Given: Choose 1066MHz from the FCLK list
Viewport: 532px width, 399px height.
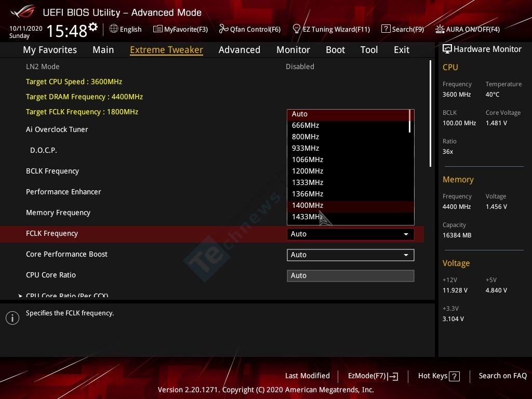Looking at the screenshot, I should 349,160.
